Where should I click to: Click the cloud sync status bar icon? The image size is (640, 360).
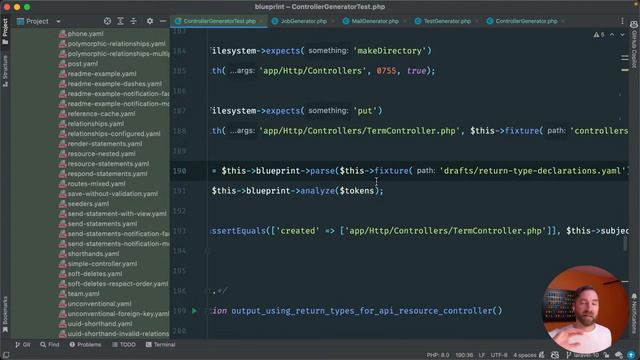click(619, 355)
